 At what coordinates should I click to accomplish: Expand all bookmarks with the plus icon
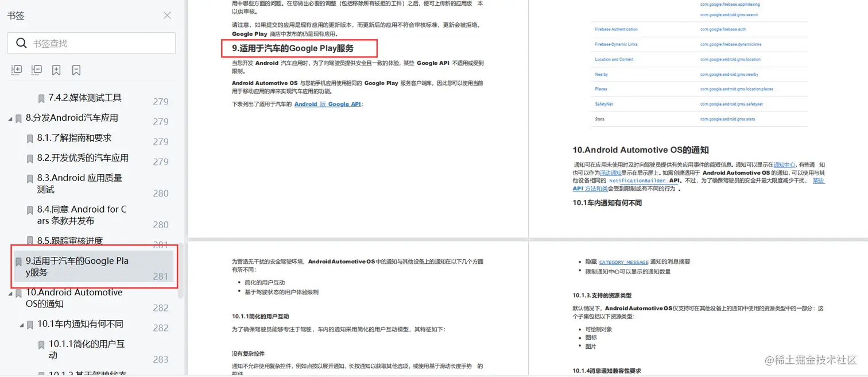(17, 70)
